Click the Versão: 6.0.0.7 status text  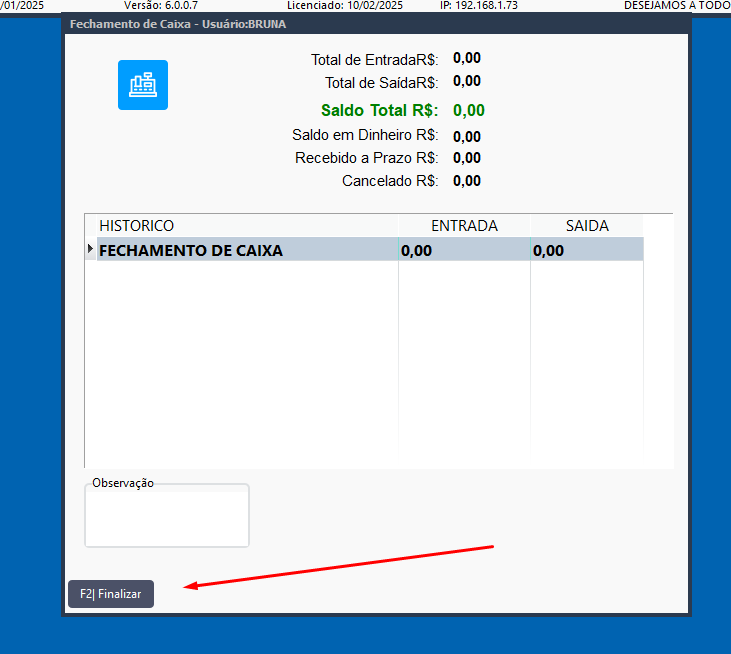coord(161,6)
